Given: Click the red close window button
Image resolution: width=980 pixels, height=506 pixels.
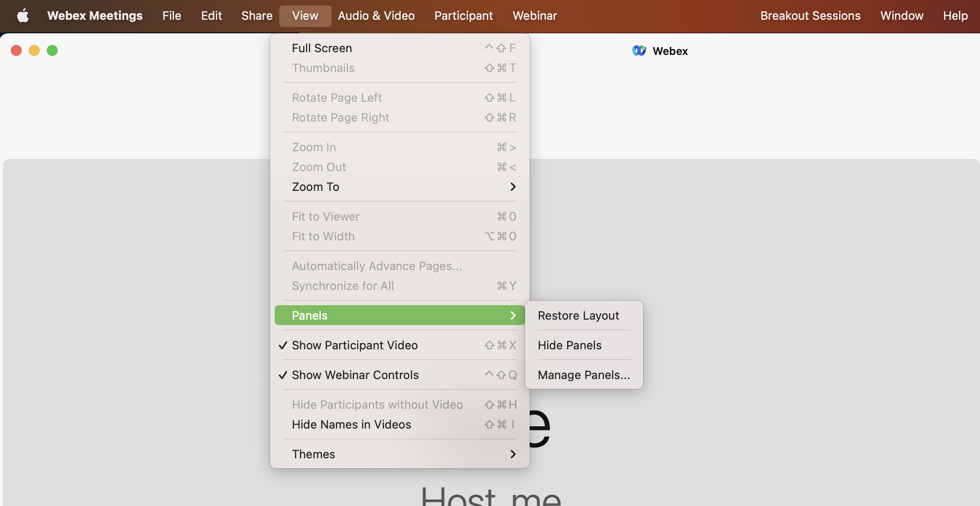Looking at the screenshot, I should 16,50.
